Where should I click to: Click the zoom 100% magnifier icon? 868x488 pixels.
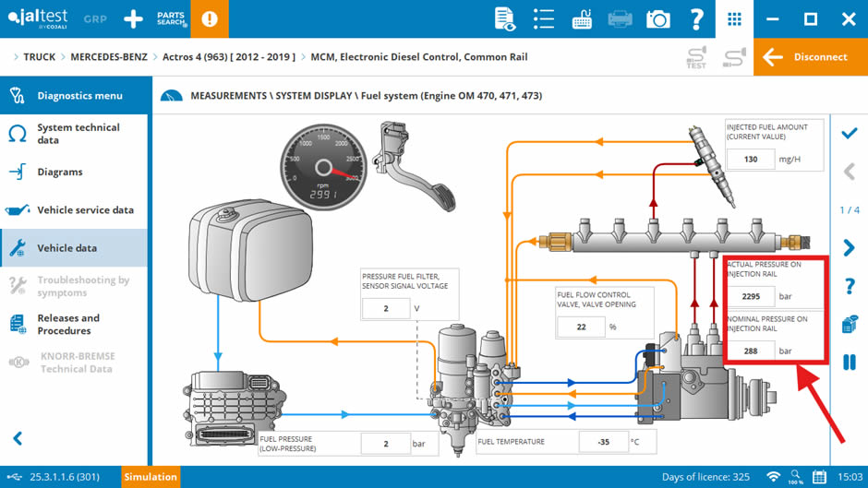pyautogui.click(x=796, y=477)
